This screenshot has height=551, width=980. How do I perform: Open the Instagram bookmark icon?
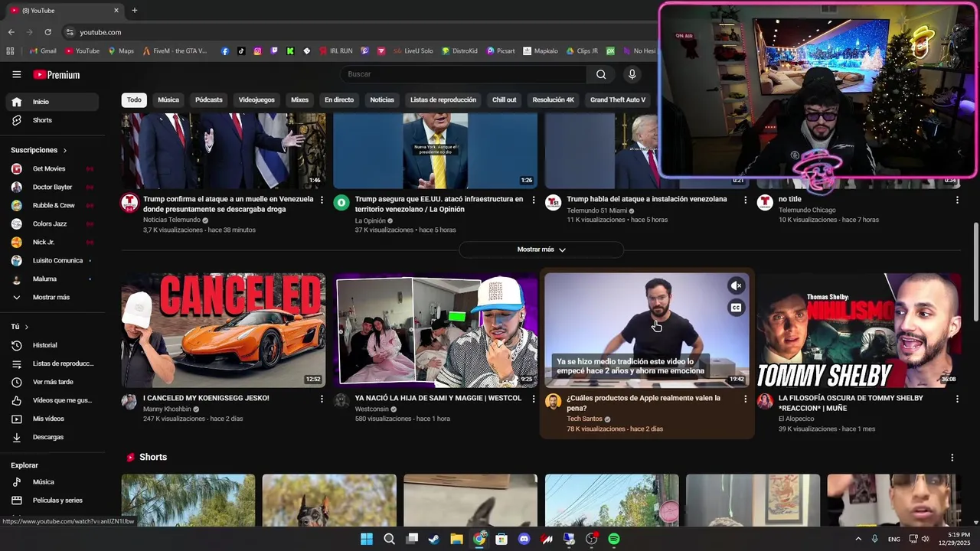(257, 51)
